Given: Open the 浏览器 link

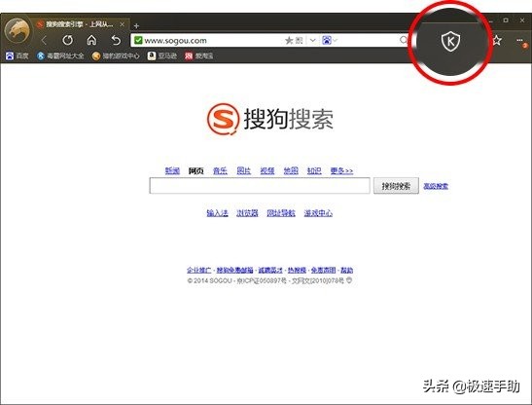Looking at the screenshot, I should point(247,213).
